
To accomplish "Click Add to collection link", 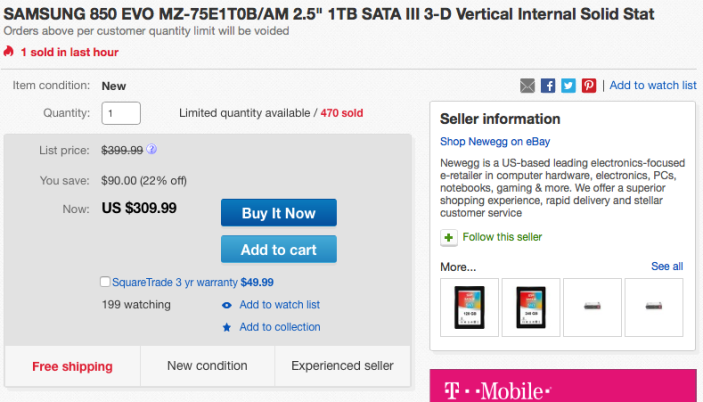I will point(280,327).
